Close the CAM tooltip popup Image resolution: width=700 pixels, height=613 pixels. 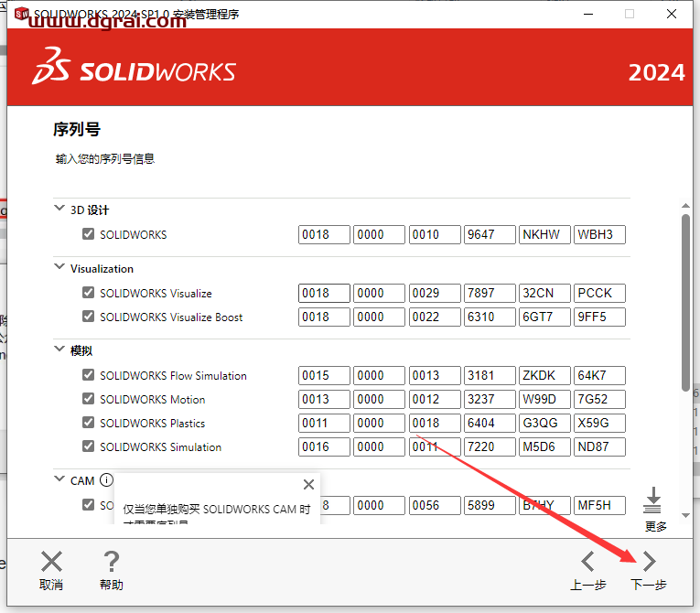click(308, 484)
